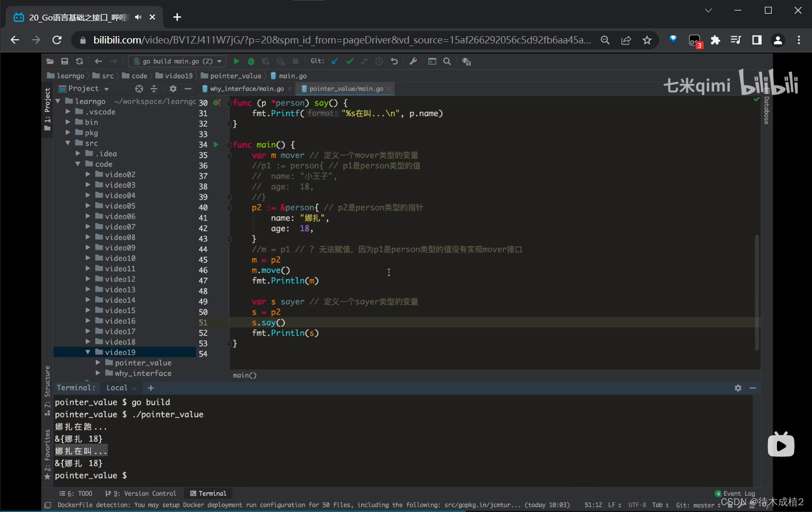The image size is (812, 512).
Task: Open the go build main.go run configuration dropdown
Action: click(177, 61)
